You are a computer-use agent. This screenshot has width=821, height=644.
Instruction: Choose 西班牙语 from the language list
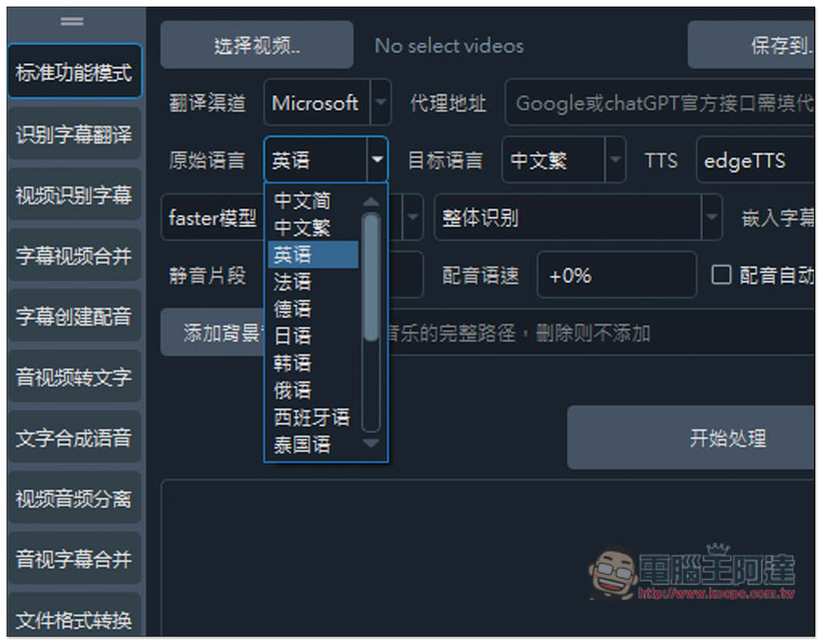[313, 417]
